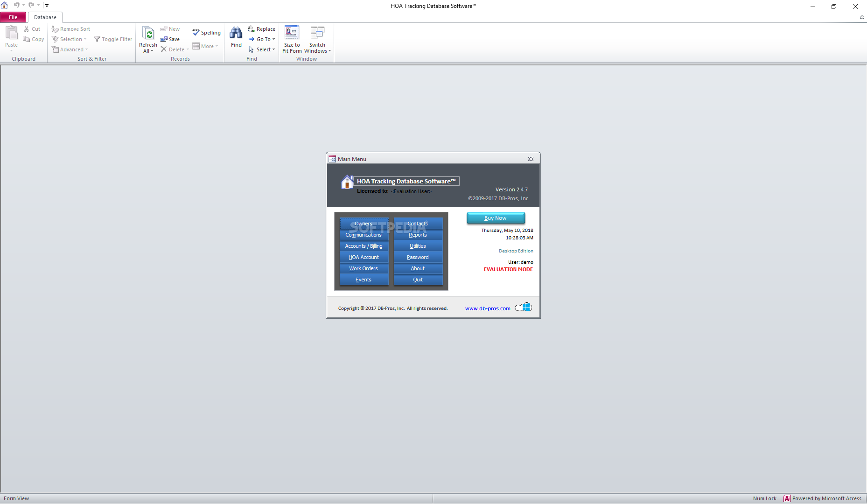This screenshot has width=867, height=504.
Task: Click the house logo in Main Menu header
Action: pyautogui.click(x=347, y=182)
